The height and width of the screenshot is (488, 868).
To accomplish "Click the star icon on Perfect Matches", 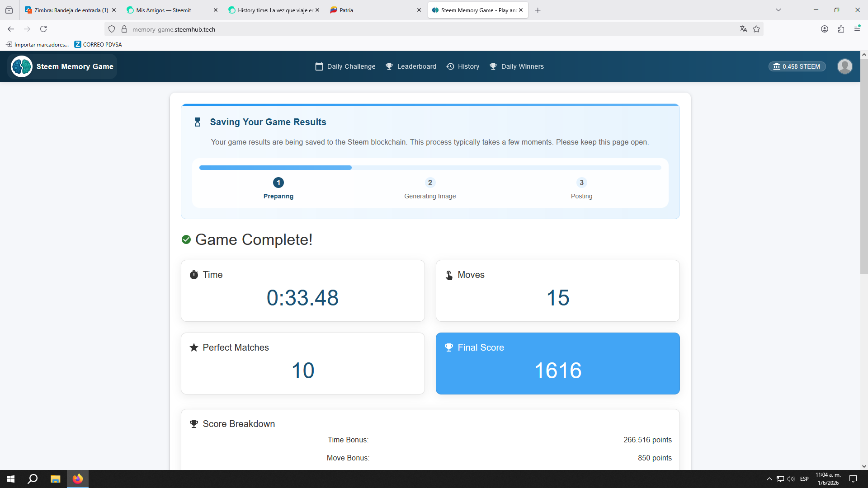I will pos(194,347).
